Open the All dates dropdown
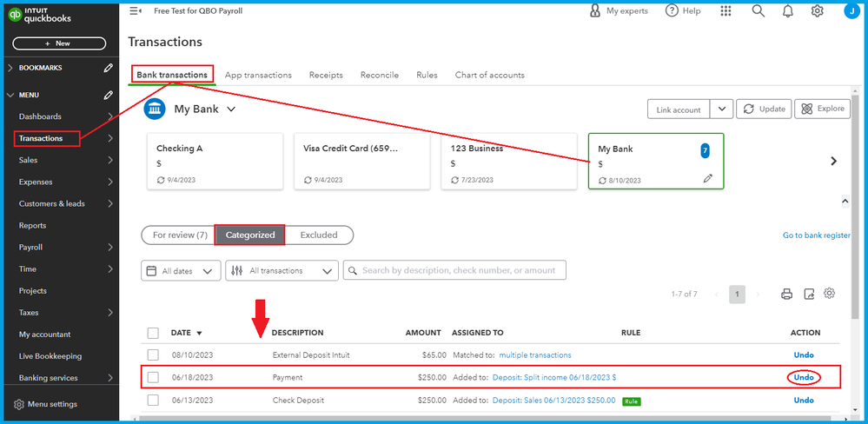 coord(181,271)
